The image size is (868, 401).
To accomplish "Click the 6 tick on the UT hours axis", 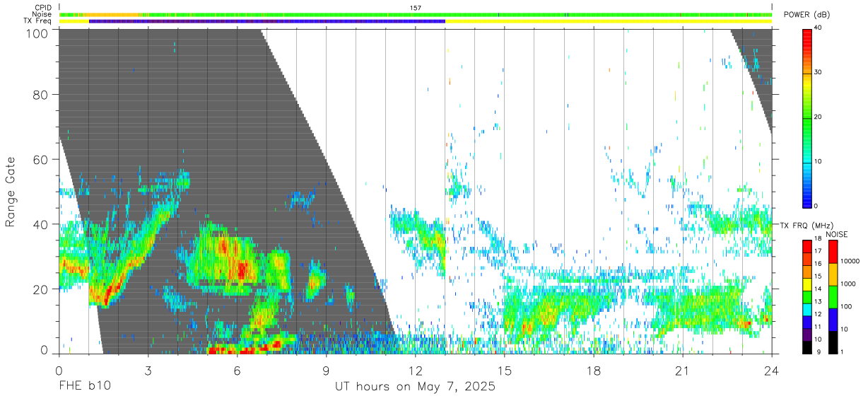I will click(237, 371).
